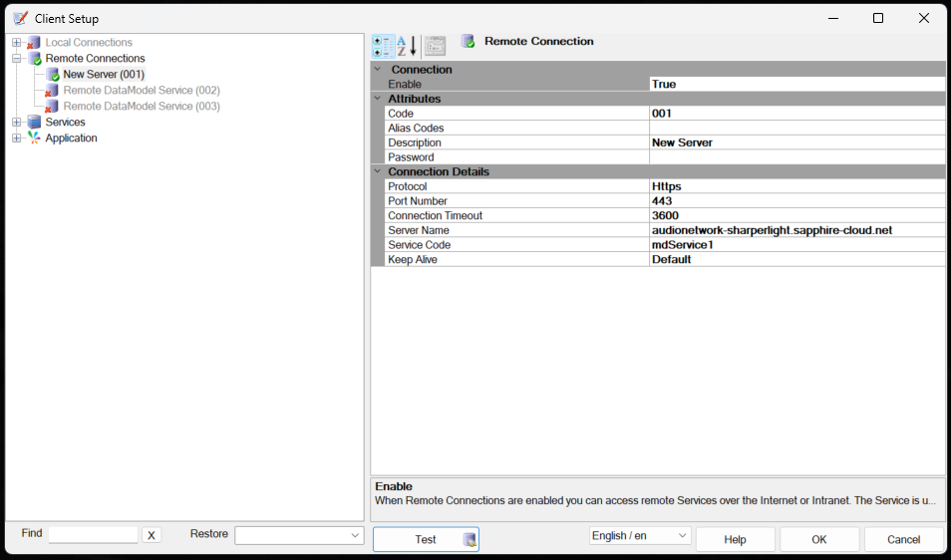Click the Local Connections database icon
The height and width of the screenshot is (560, 951).
[x=34, y=43]
